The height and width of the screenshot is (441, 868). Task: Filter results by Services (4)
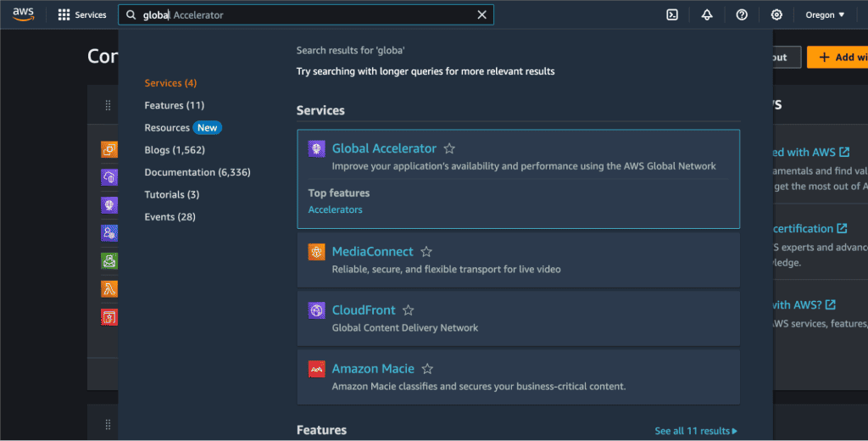(170, 83)
